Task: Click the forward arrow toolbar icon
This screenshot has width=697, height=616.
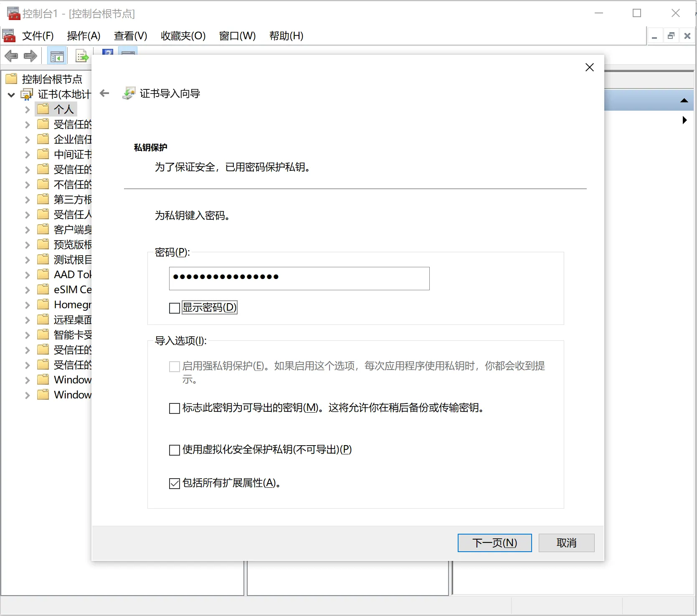Action: (30, 56)
